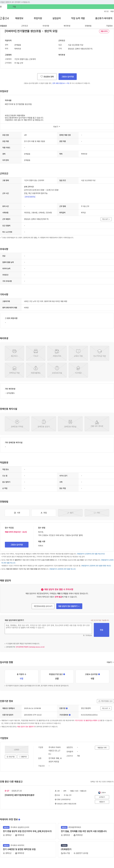The width and height of the screenshot is (114, 868).
Task: Click the 관심정보 등록 heart button
Action: click(x=47, y=77)
